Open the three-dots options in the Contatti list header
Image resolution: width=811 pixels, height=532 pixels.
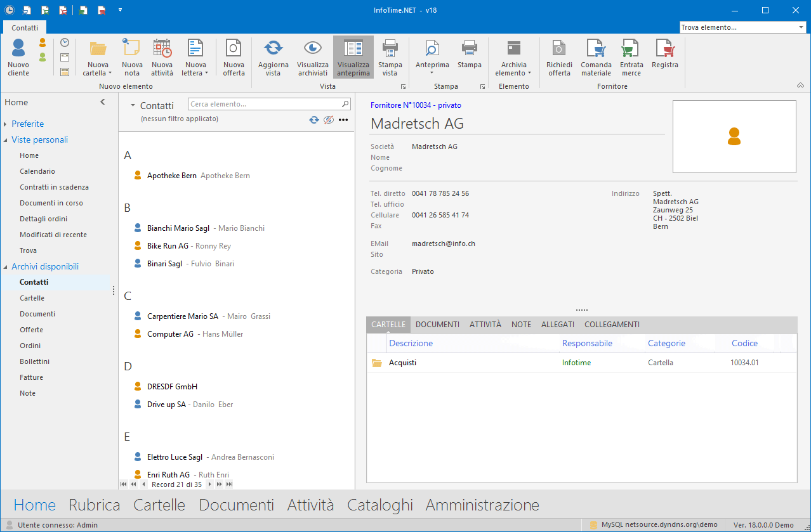pyautogui.click(x=343, y=119)
